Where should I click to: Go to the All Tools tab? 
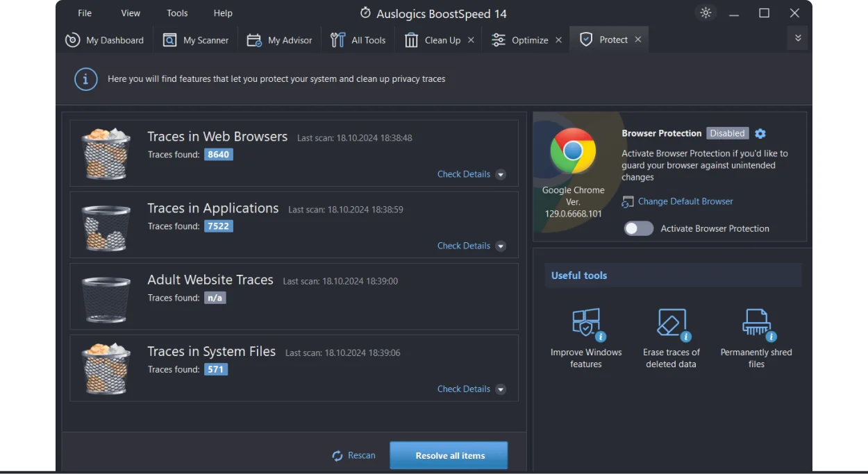[358, 40]
